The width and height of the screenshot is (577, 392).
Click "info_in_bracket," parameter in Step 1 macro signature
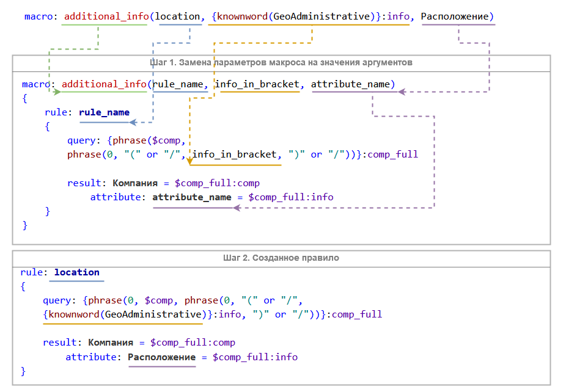pos(260,84)
